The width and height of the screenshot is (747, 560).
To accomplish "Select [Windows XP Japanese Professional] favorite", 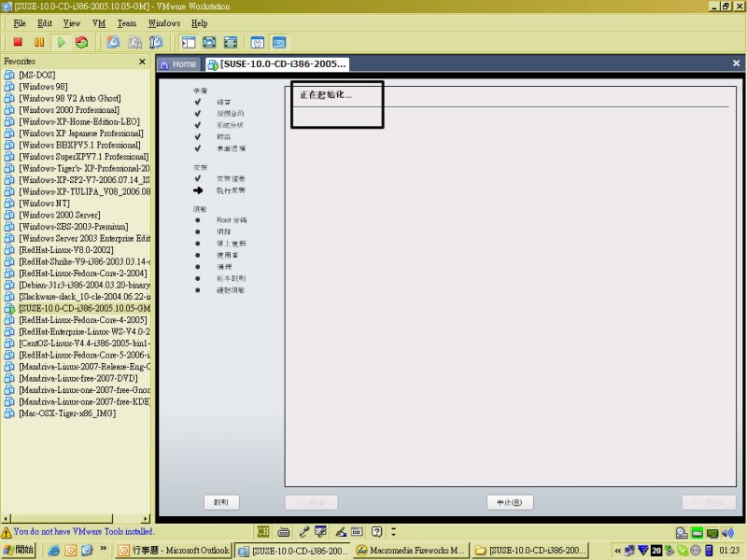I will click(81, 133).
